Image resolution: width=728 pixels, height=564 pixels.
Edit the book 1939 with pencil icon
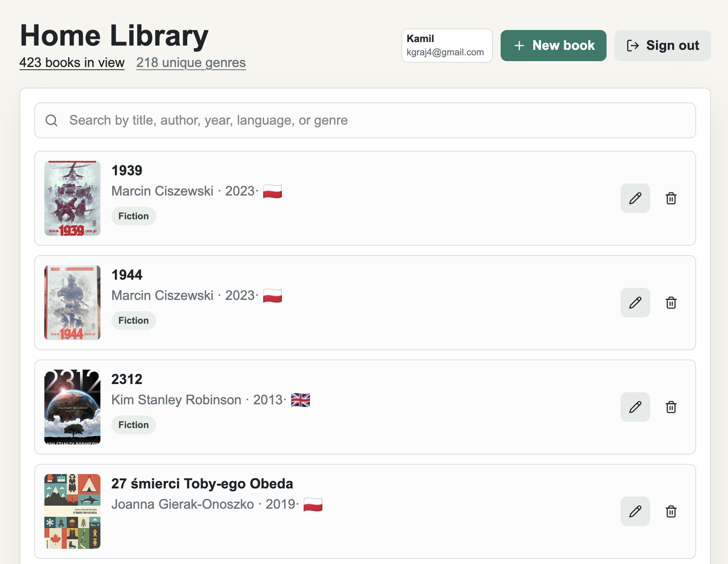[635, 198]
